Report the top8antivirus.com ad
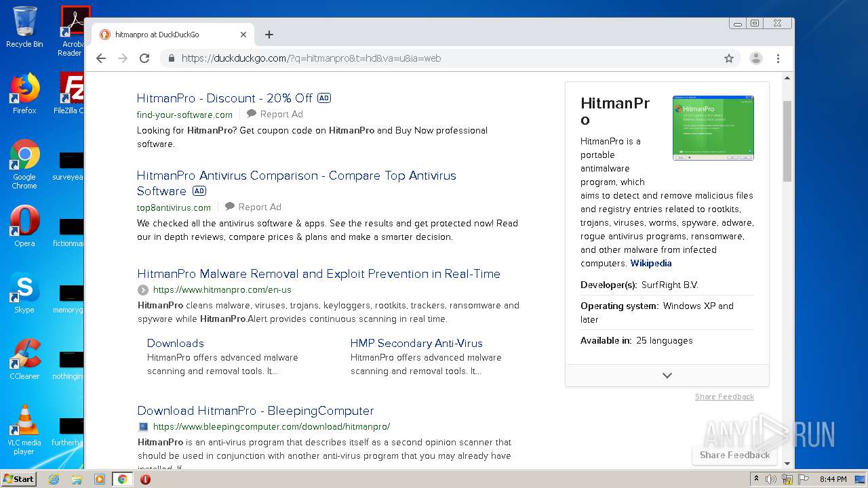868x488 pixels. click(253, 207)
